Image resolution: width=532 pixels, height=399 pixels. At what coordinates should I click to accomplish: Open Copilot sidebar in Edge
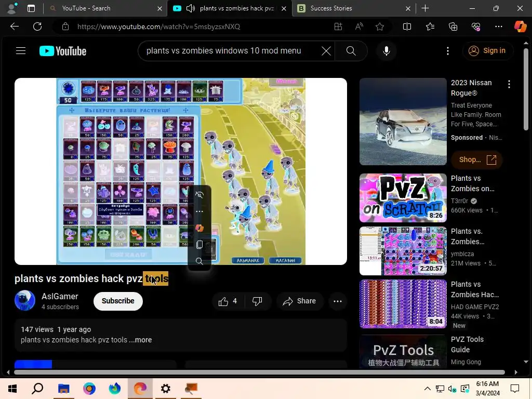520,26
